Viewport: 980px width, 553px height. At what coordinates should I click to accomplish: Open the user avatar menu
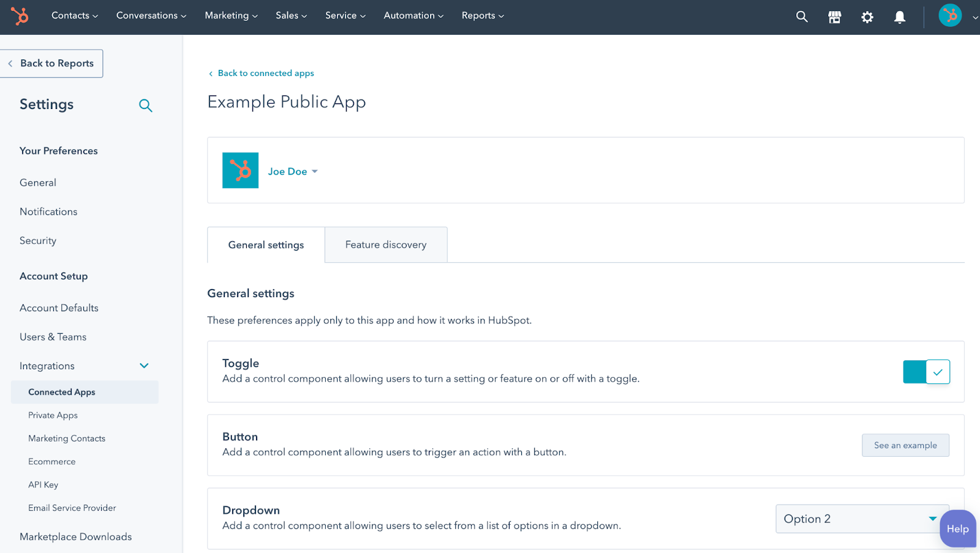949,15
